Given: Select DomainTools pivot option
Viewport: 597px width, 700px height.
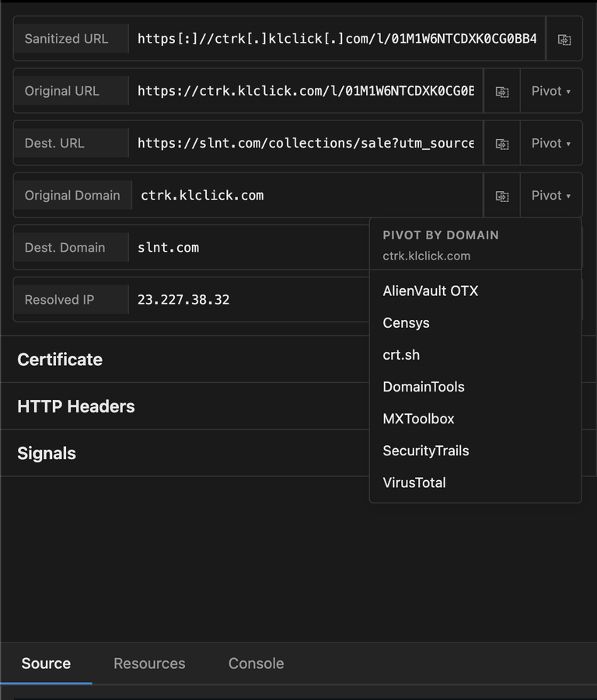Looking at the screenshot, I should click(476, 387).
